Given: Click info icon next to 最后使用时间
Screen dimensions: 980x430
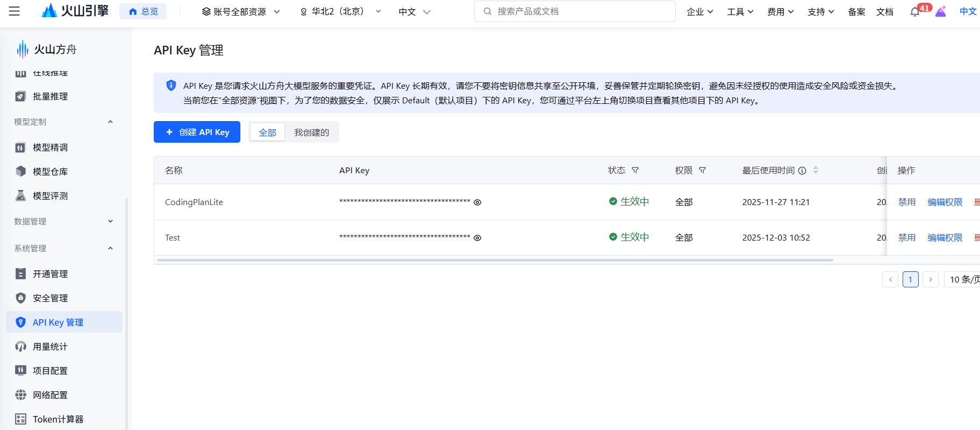Looking at the screenshot, I should click(x=802, y=171).
